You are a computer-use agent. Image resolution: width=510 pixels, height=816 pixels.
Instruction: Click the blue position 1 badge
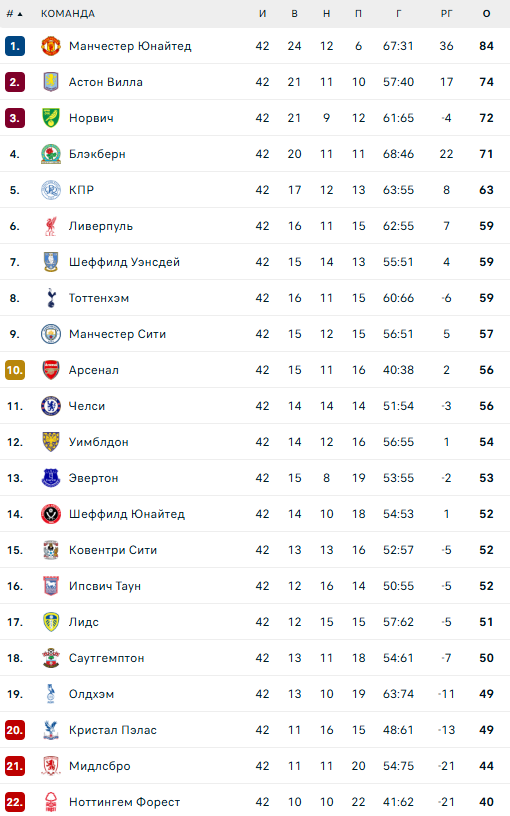pos(15,46)
